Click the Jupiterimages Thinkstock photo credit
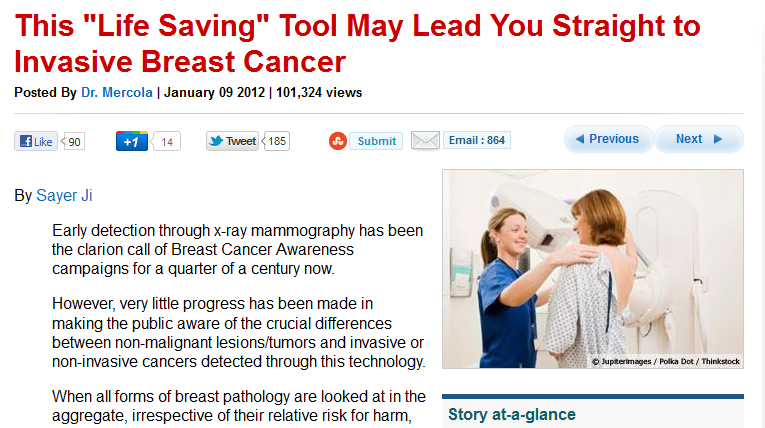Viewport: 765px width, 428px height. [x=665, y=362]
